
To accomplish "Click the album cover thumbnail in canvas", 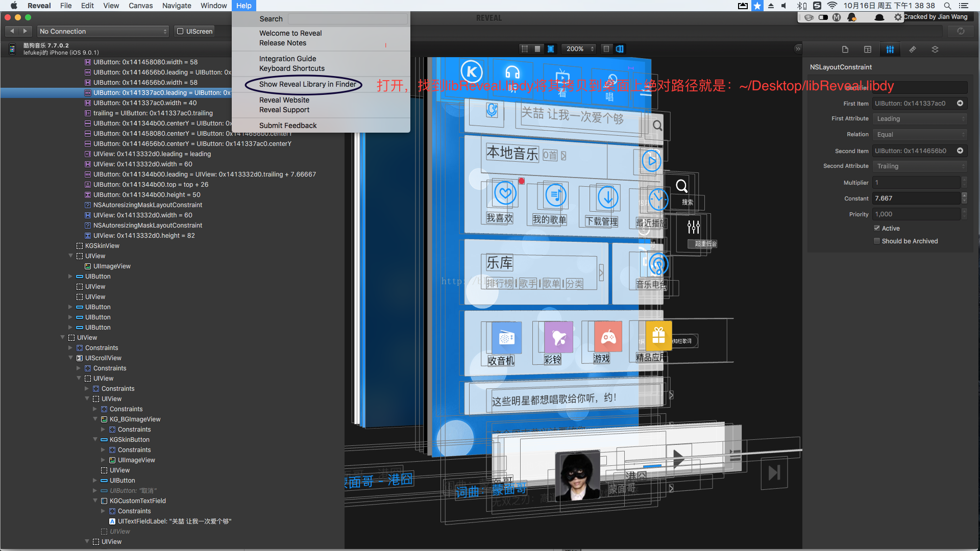I will click(577, 475).
